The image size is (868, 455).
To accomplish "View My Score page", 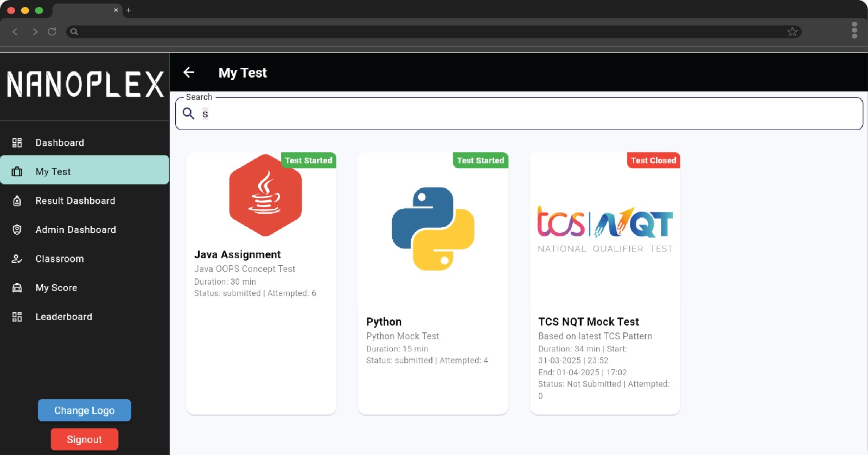I will [85, 287].
